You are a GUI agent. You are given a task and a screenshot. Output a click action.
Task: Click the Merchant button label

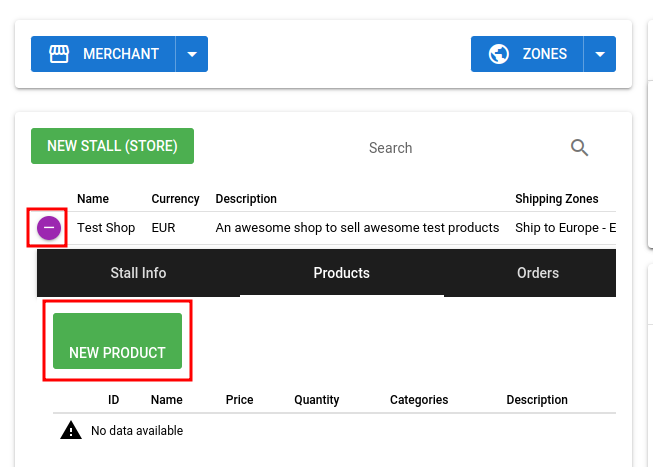pyautogui.click(x=121, y=54)
